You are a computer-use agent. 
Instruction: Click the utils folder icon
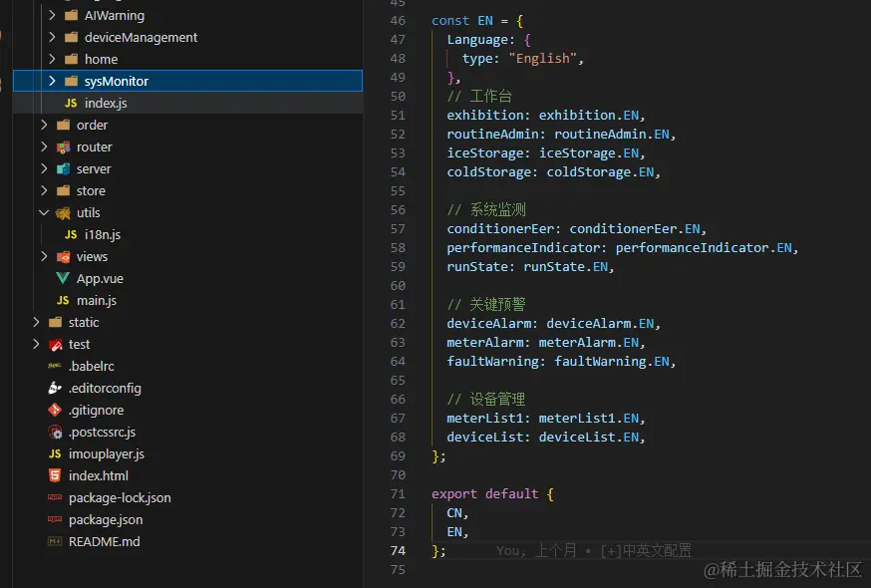pyautogui.click(x=64, y=213)
